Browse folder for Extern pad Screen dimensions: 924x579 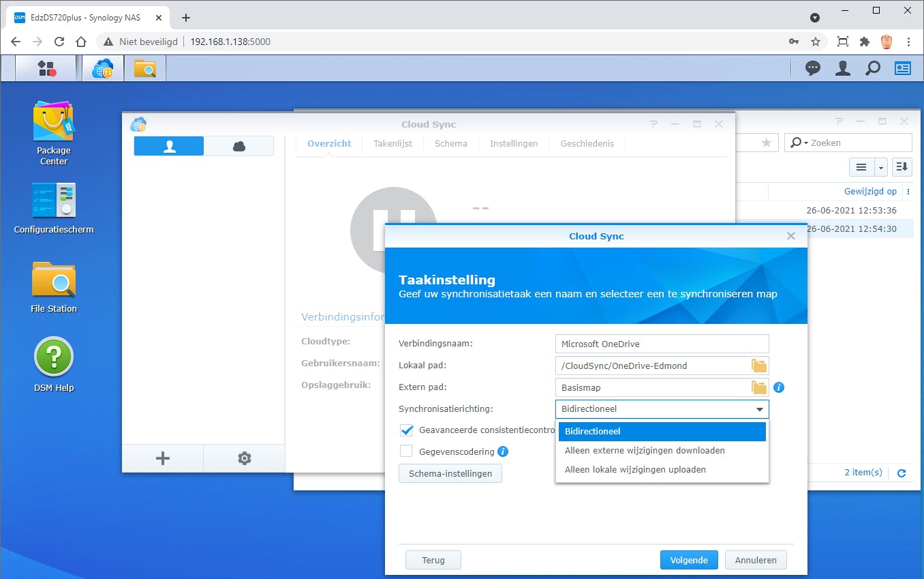coord(759,387)
